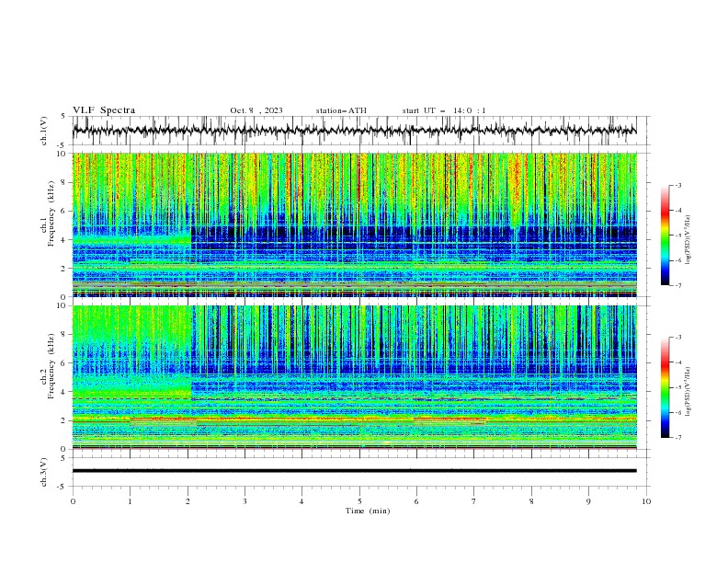Click the "8" tick on the time axis

pyautogui.click(x=531, y=501)
